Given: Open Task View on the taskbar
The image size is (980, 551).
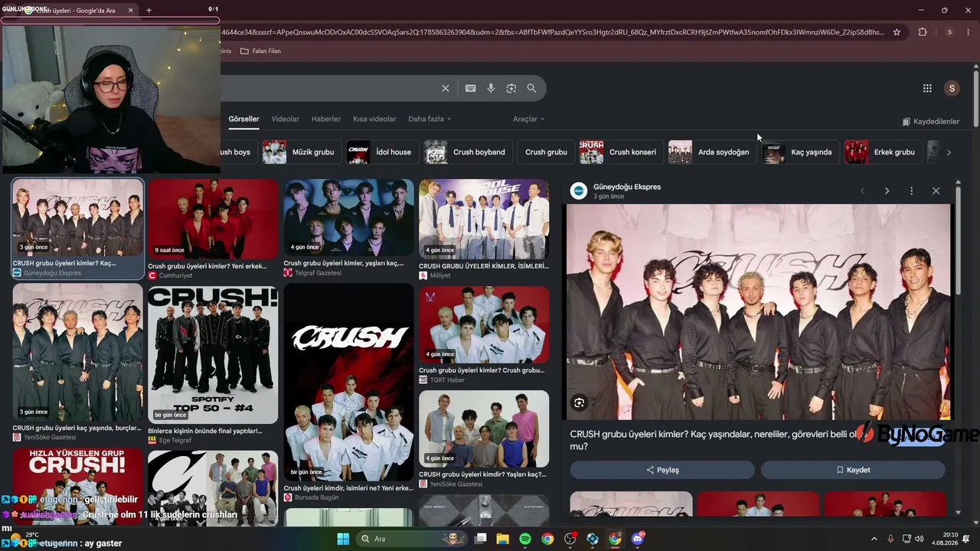Looking at the screenshot, I should tap(481, 539).
